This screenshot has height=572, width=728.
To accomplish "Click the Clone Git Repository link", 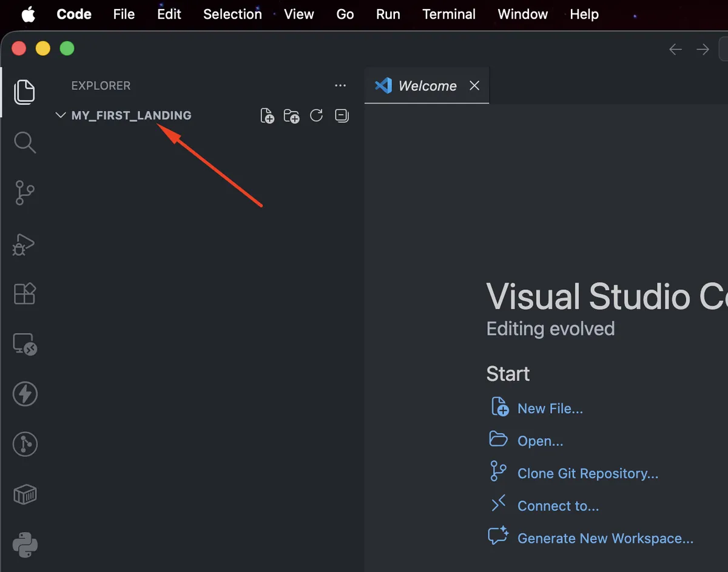I will pos(587,473).
